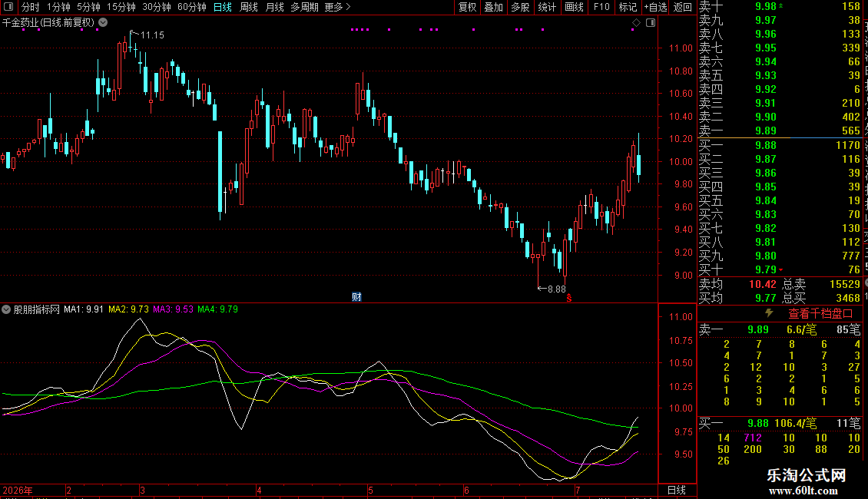Click the 买一 price 9.88 in order book
This screenshot has width=868, height=499.
766,145
